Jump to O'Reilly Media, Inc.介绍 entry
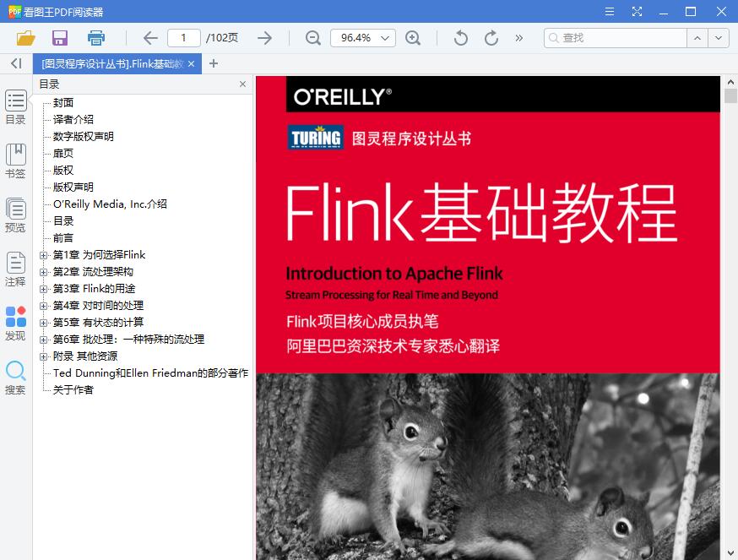This screenshot has width=738, height=560. 110,204
